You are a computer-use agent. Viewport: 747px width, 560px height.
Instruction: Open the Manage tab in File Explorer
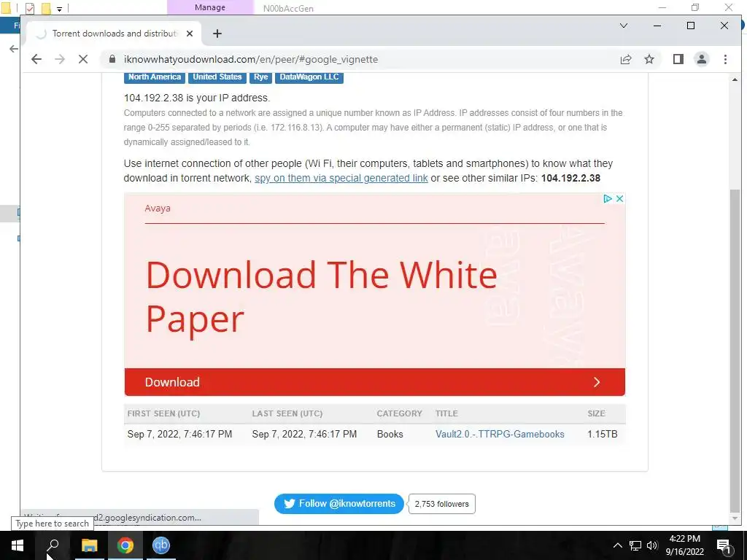[x=210, y=7]
